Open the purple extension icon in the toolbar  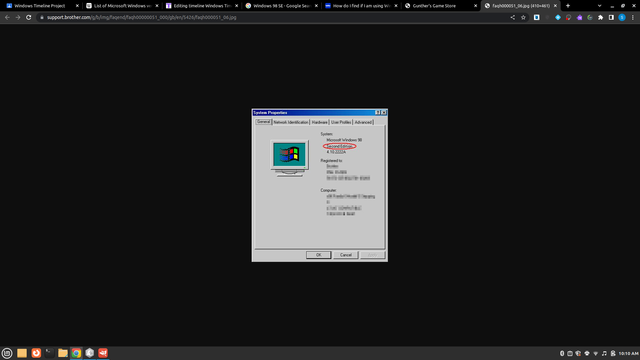click(579, 18)
